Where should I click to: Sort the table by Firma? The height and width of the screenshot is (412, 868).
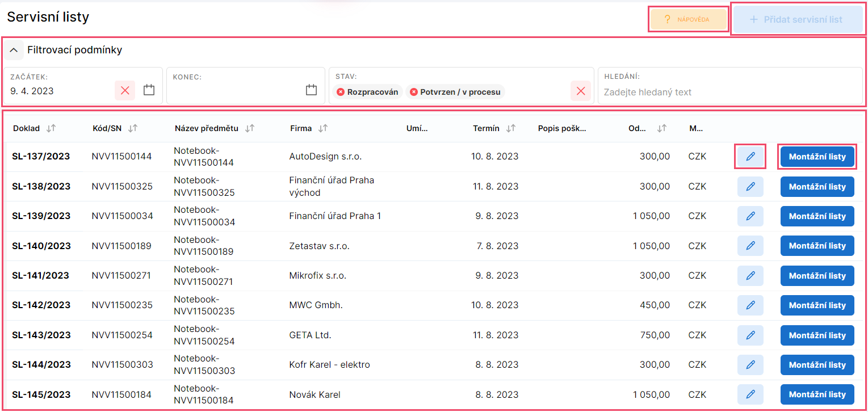pos(323,128)
